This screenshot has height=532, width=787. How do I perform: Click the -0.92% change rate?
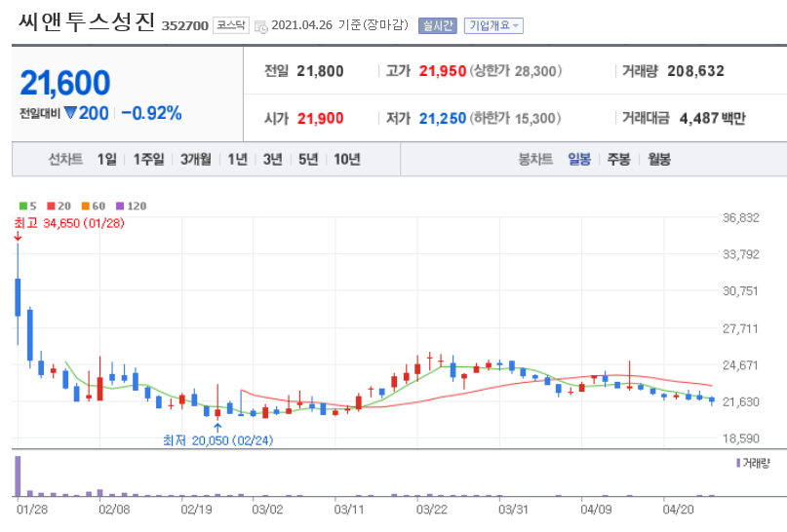(151, 113)
